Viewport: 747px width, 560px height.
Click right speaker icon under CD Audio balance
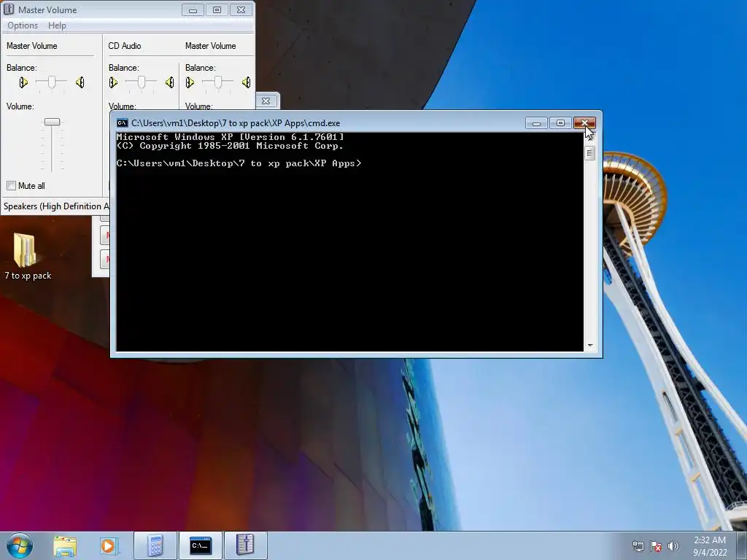169,82
